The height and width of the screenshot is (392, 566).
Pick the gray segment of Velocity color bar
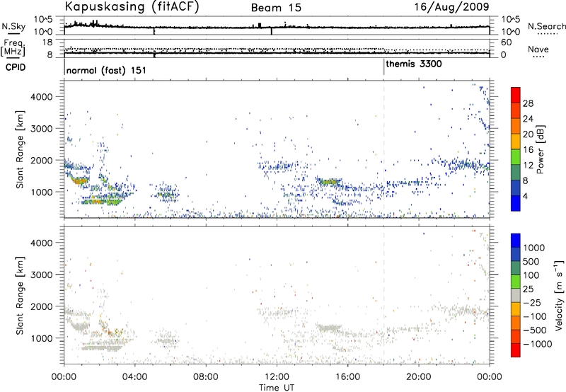516,295
